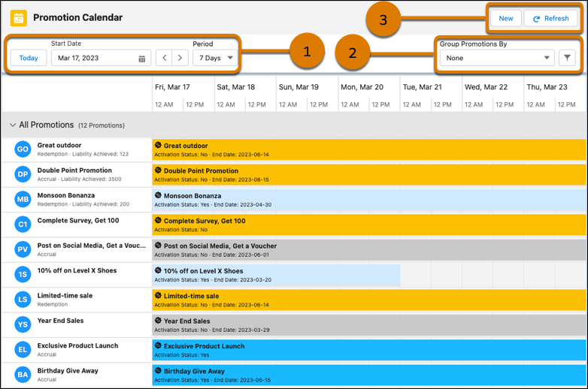Click the BA avatar for Birthday Give Away

(x=23, y=375)
